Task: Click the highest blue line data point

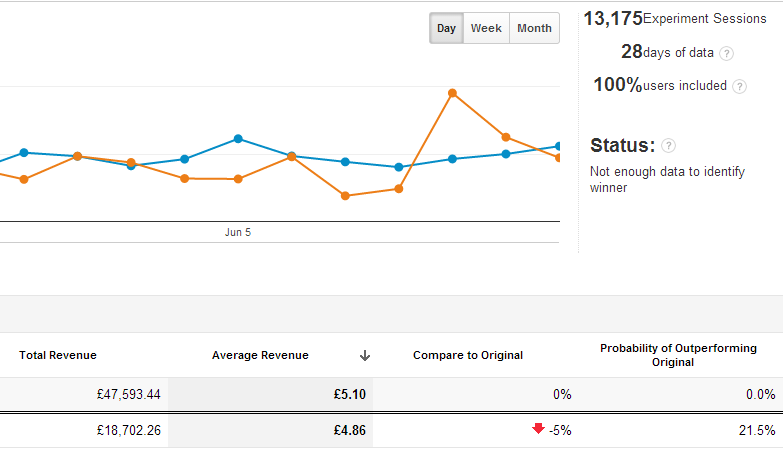Action: click(238, 139)
